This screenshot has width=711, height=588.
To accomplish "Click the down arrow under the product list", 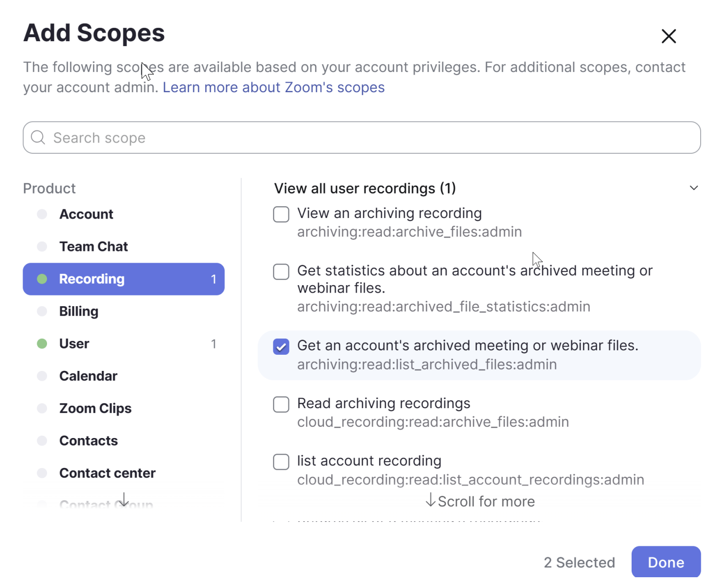I will pos(123,499).
